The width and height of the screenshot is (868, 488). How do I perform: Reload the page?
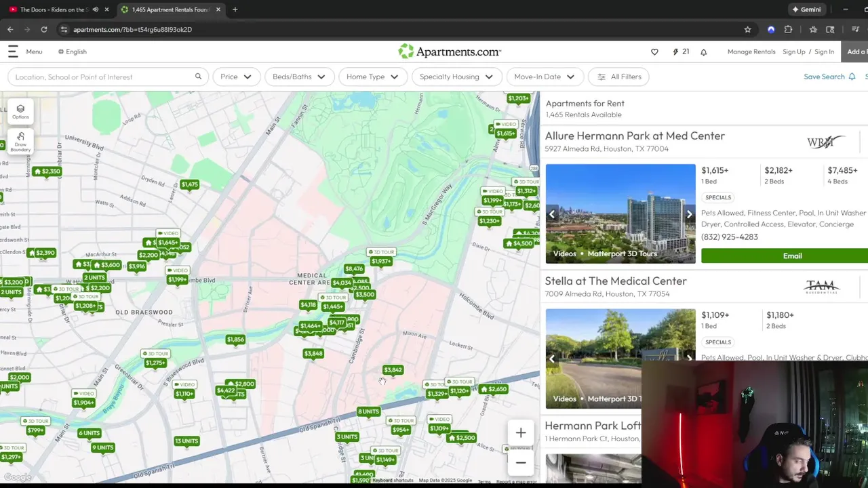(44, 29)
